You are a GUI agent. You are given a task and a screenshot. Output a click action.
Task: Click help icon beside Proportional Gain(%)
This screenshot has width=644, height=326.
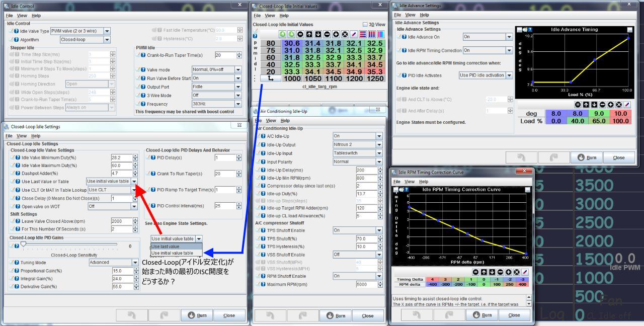[17, 271]
